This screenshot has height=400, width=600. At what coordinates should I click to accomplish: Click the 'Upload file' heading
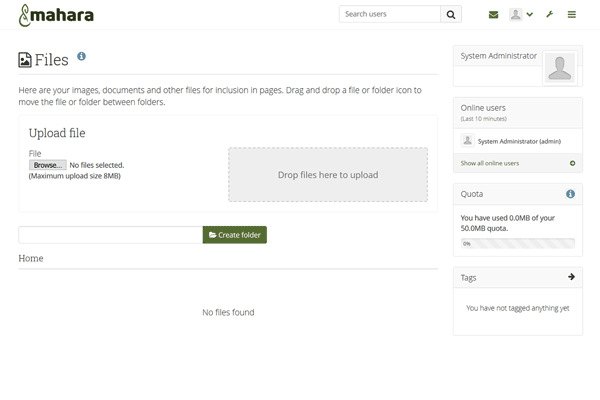(57, 133)
